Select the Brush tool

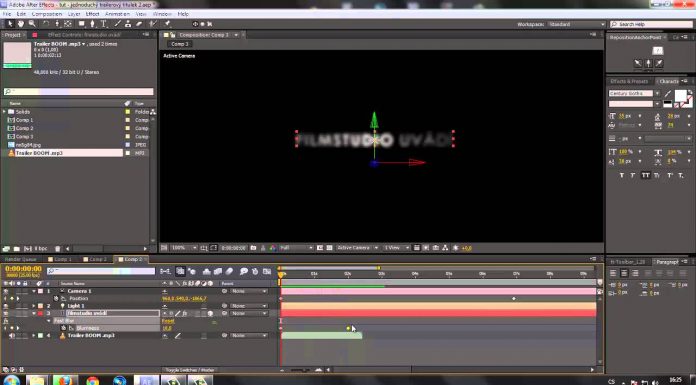[x=118, y=24]
